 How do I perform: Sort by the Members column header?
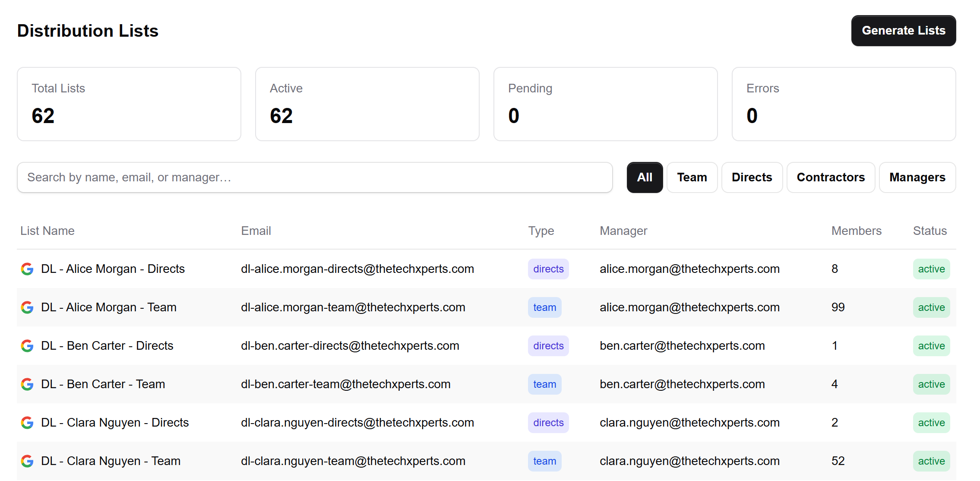click(856, 231)
